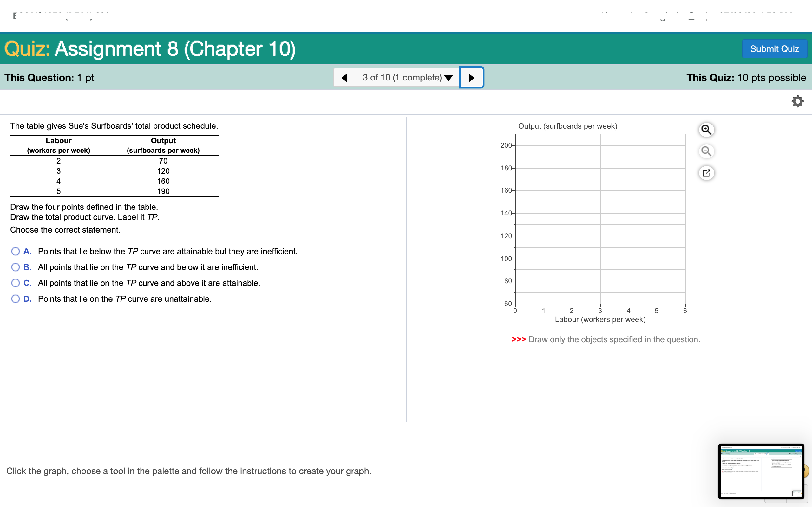Zoom out of the graph using the magnifier-minus icon
This screenshot has width=812, height=507.
[707, 151]
